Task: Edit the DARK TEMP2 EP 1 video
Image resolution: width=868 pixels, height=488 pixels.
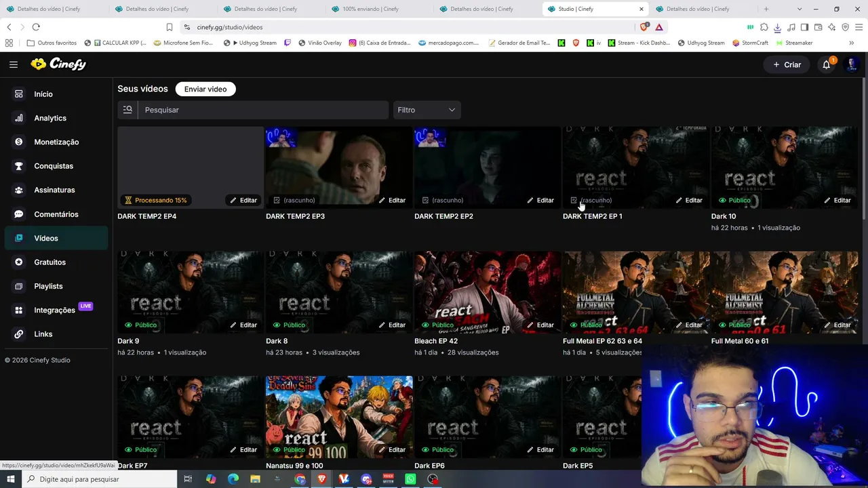Action: pos(689,201)
